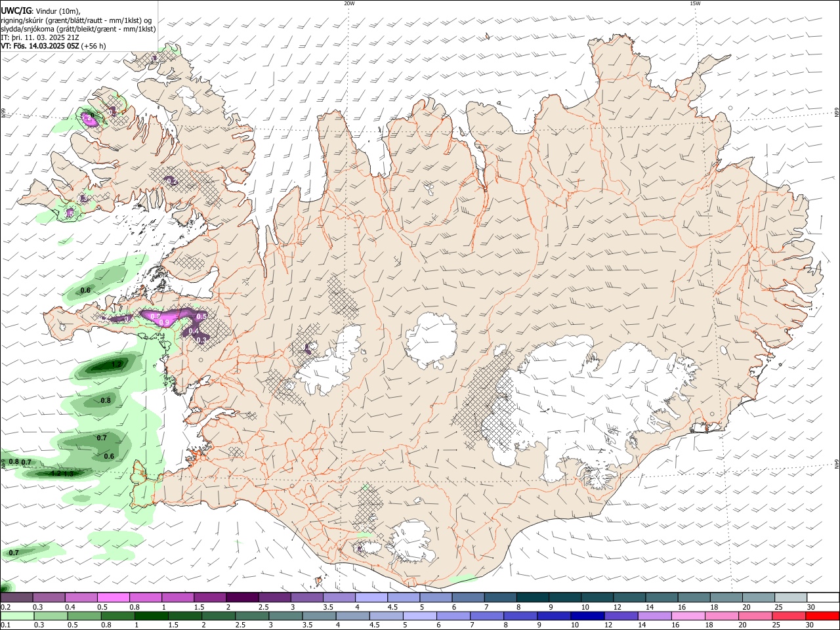Click the light grey swatch between 25 and 30, top legend row
Screen dimensions: 840x630
[x=791, y=598]
